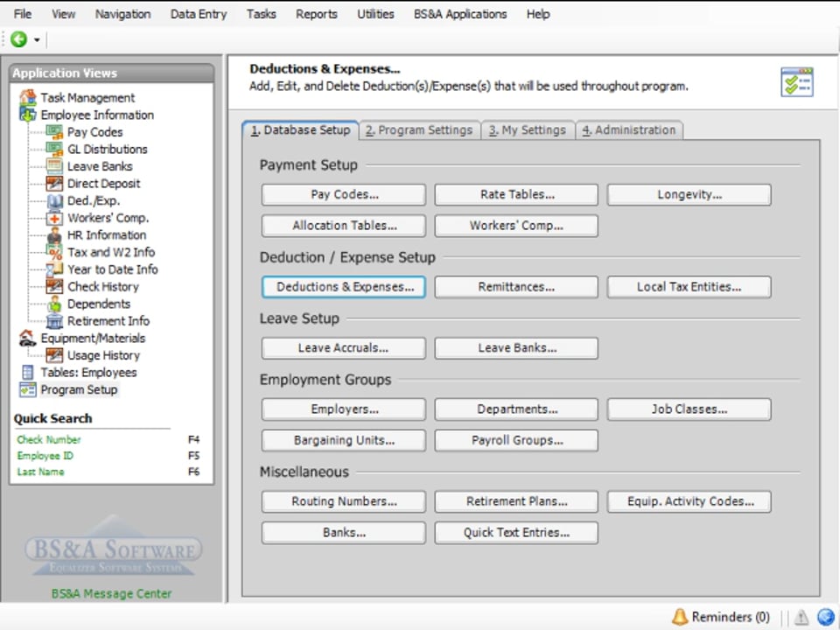Click the Job Classes... button
Viewport: 840px width, 630px height.
pos(689,409)
